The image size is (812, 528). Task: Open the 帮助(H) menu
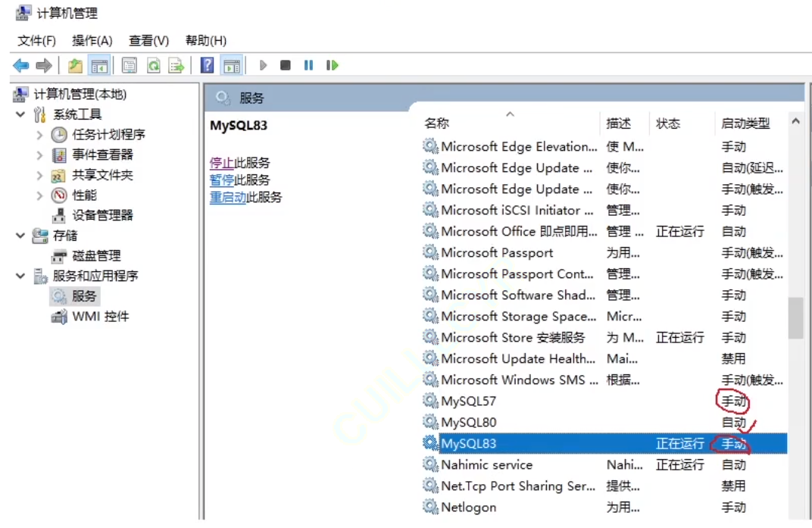click(x=205, y=40)
